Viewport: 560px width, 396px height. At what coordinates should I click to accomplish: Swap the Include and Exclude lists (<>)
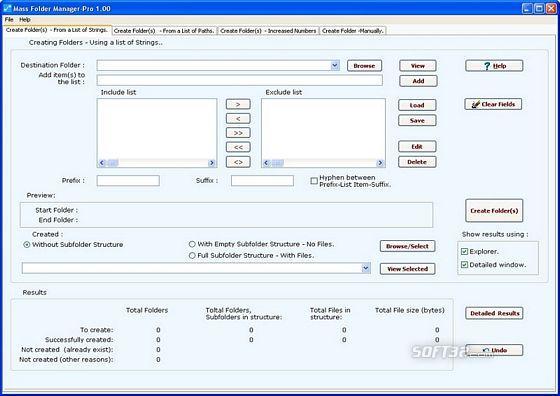238,162
